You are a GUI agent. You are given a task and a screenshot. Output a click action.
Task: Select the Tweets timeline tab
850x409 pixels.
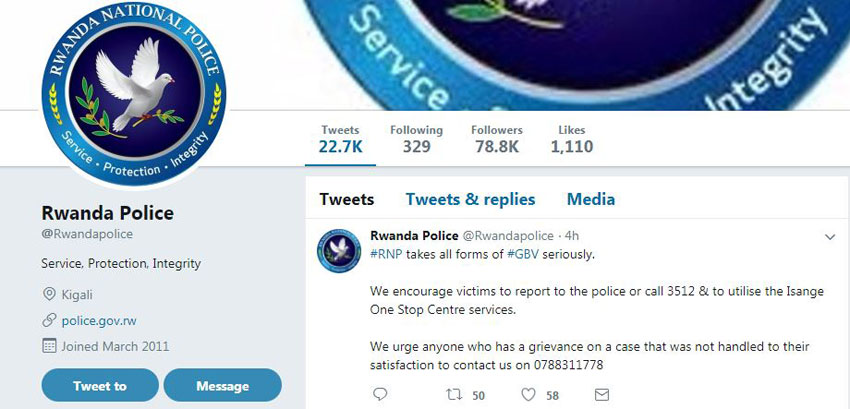coord(347,199)
